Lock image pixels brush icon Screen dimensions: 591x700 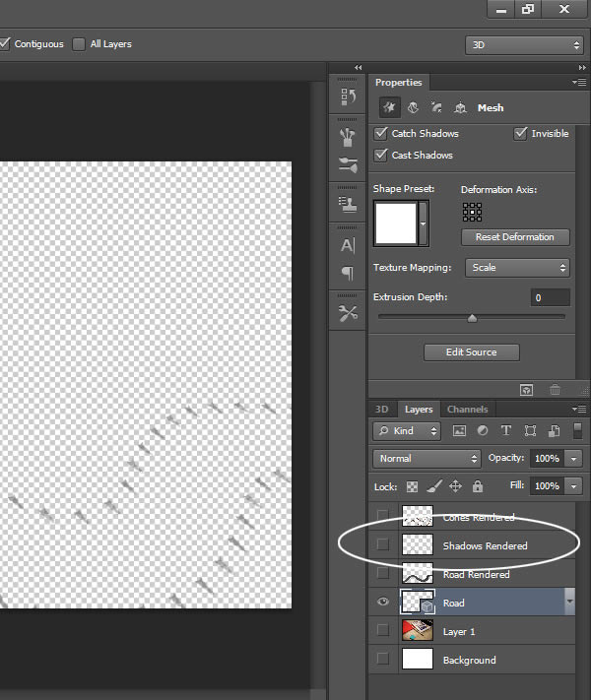click(434, 486)
